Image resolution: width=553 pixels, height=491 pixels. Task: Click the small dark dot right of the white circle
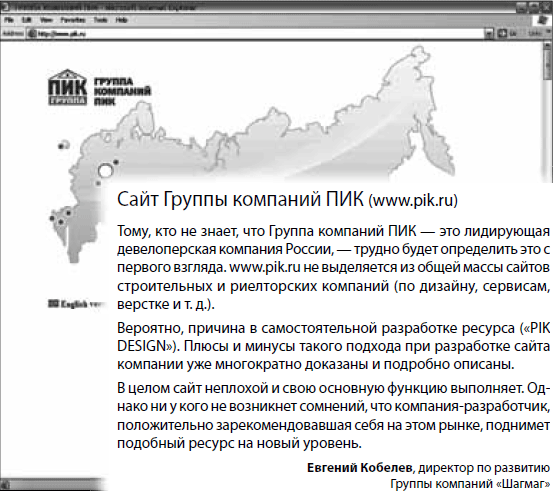pos(116,162)
